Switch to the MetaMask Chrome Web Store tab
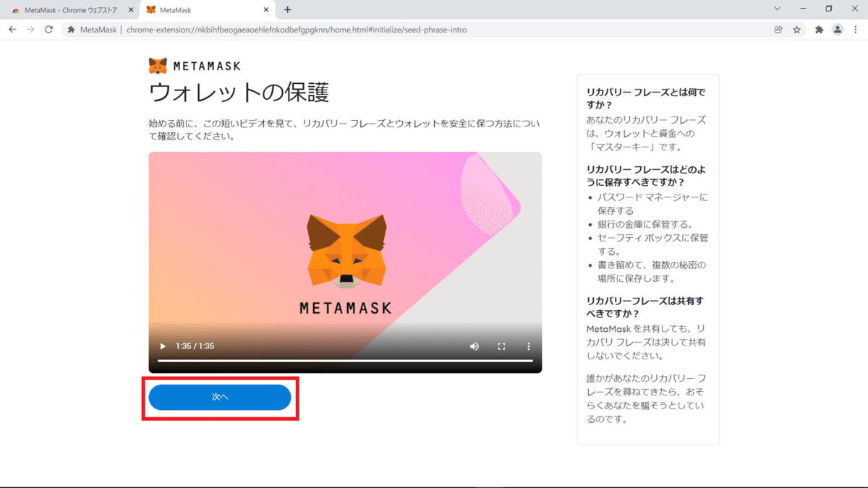The image size is (868, 488). (70, 9)
